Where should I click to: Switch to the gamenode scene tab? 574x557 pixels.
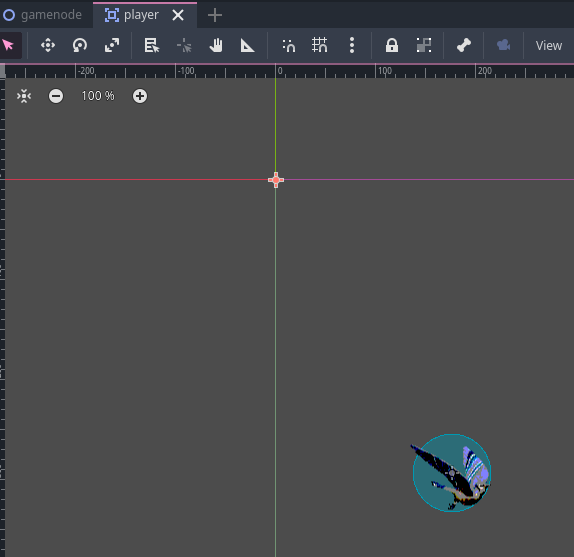(x=43, y=15)
